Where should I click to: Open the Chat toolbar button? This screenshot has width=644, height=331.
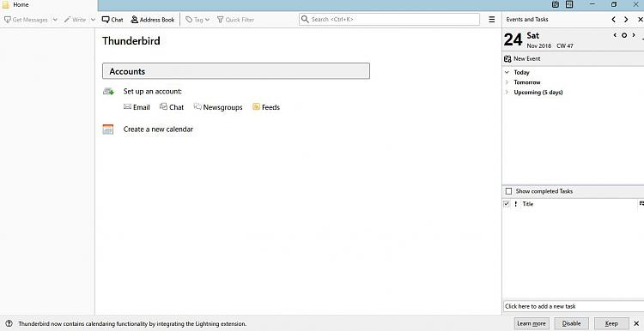112,20
